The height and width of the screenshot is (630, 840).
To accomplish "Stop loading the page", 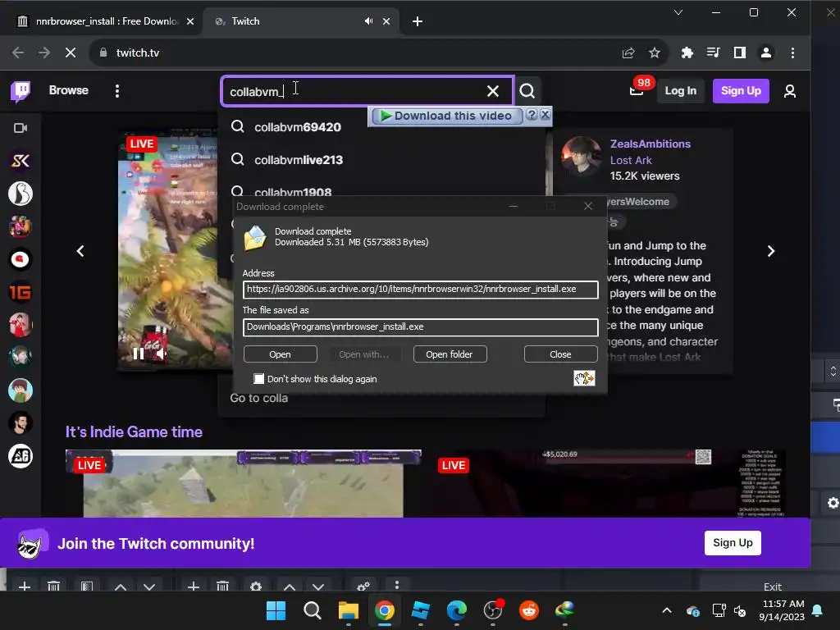I will (x=71, y=52).
